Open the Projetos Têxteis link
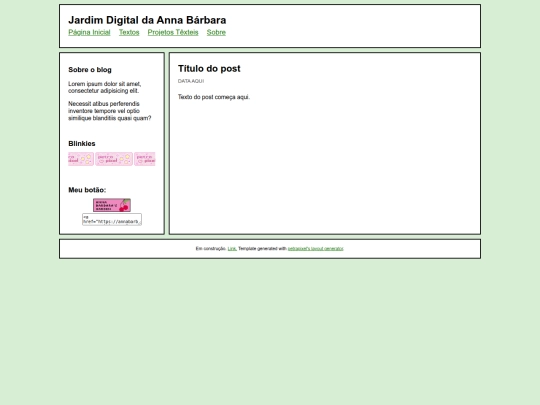This screenshot has width=540, height=405. tap(173, 32)
